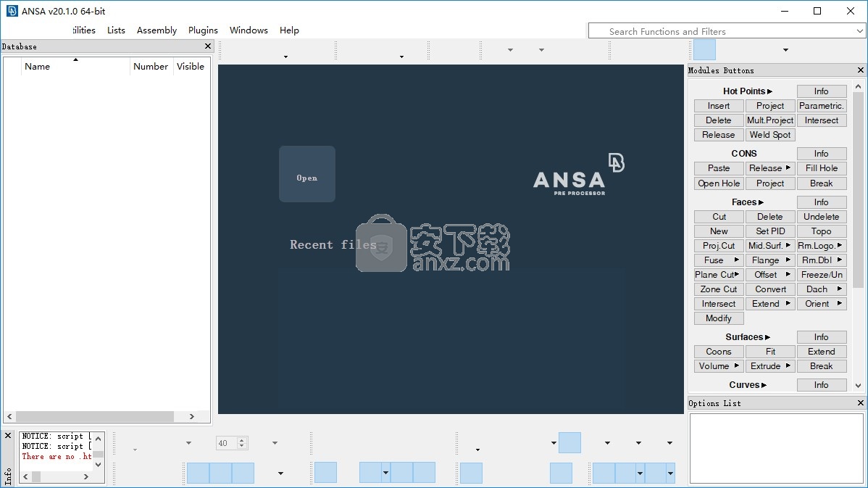Click the Convert button
868x488 pixels.
[770, 289]
